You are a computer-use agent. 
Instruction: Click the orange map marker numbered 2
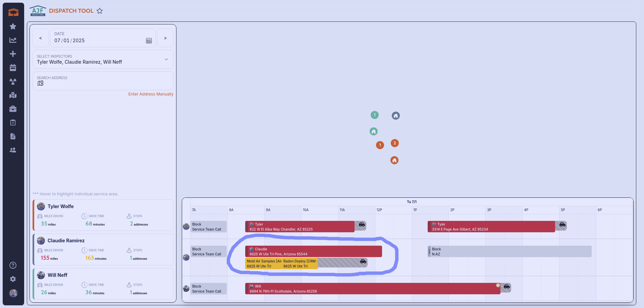click(395, 143)
